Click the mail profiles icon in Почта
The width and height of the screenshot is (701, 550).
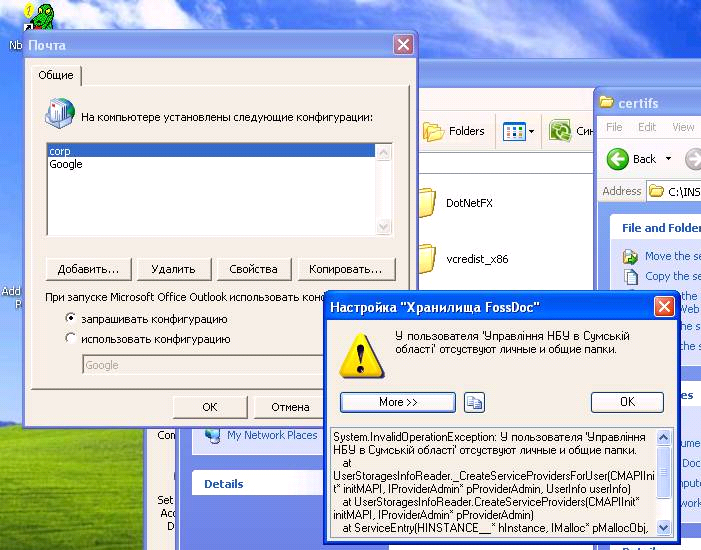pos(60,113)
